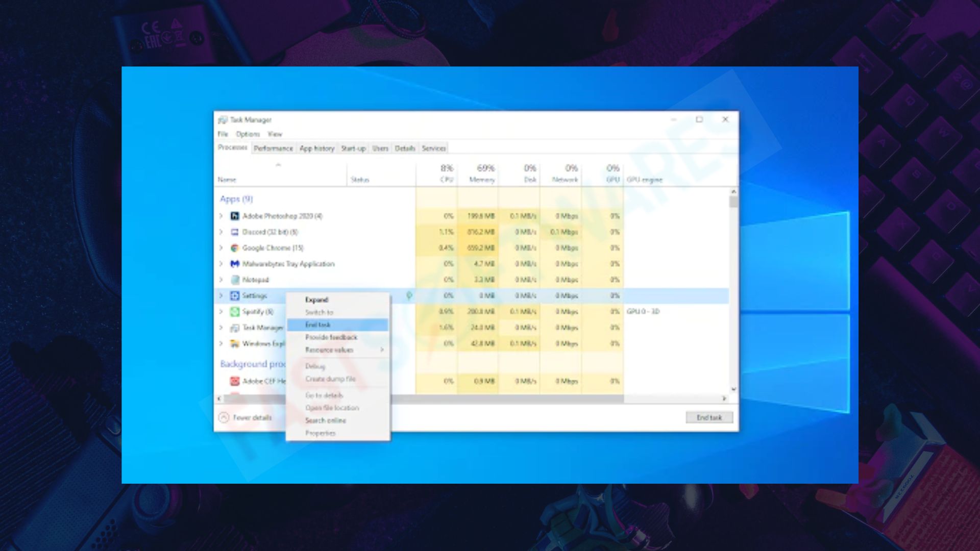Click the Adobe CEF Helper icon
This screenshot has width=980, height=551.
pos(235,381)
